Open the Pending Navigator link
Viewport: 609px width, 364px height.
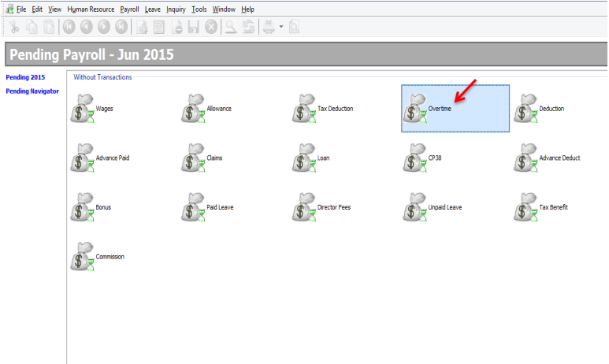point(32,91)
